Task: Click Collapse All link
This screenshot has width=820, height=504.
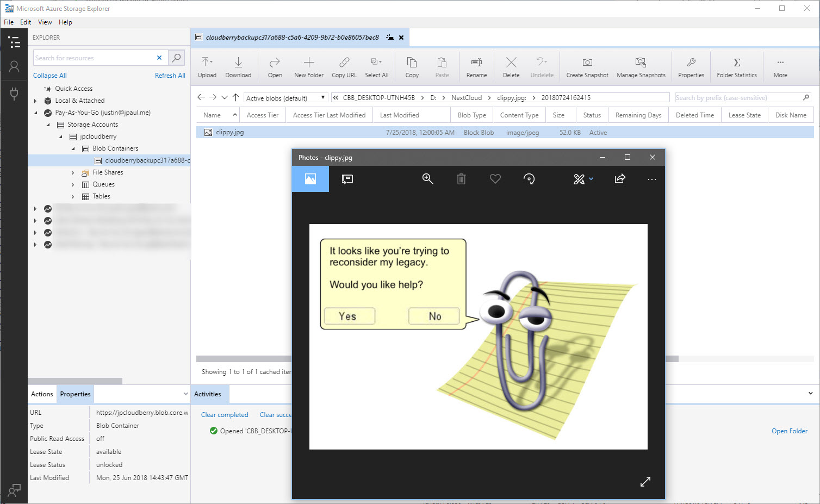Action: coord(50,76)
